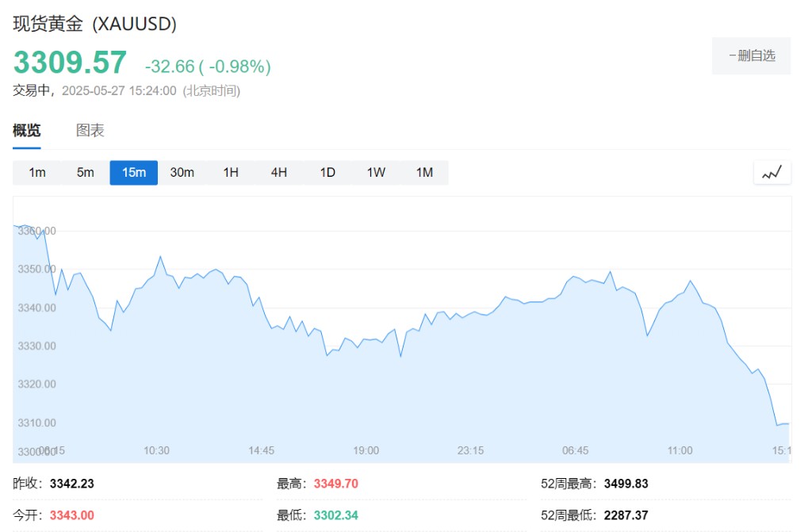Click the line chart type icon
Image resolution: width=812 pixels, height=532 pixels.
[772, 173]
